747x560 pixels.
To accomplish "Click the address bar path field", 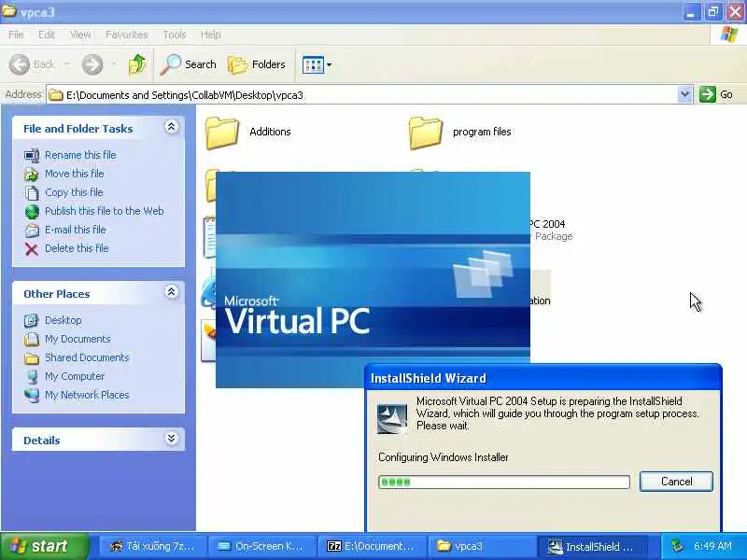I will pyautogui.click(x=362, y=95).
